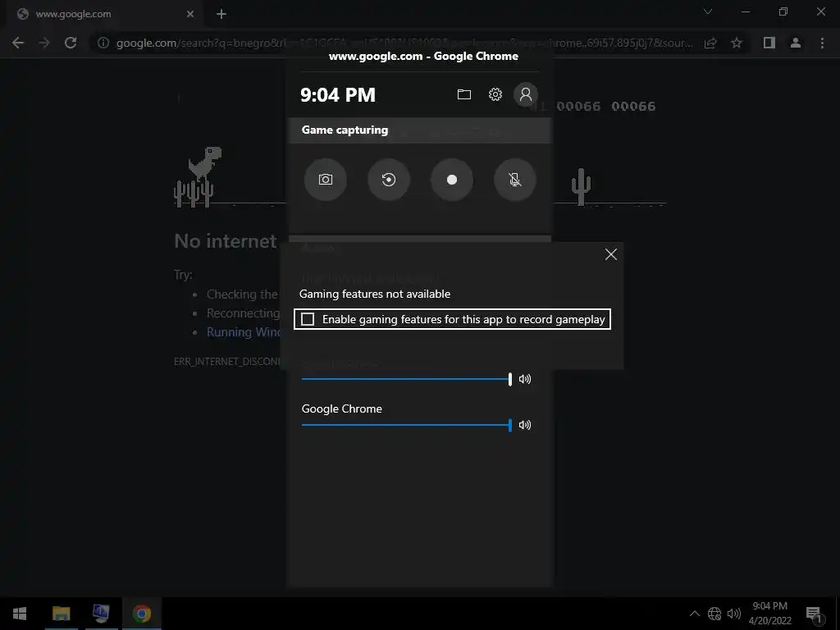Mute the system sounds speaker icon

pyautogui.click(x=525, y=379)
